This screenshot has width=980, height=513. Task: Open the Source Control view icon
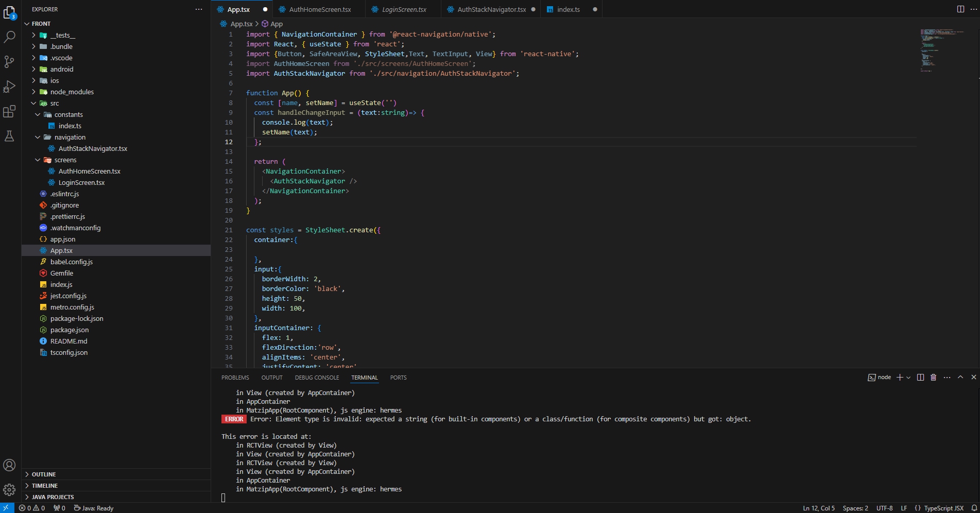click(x=9, y=62)
